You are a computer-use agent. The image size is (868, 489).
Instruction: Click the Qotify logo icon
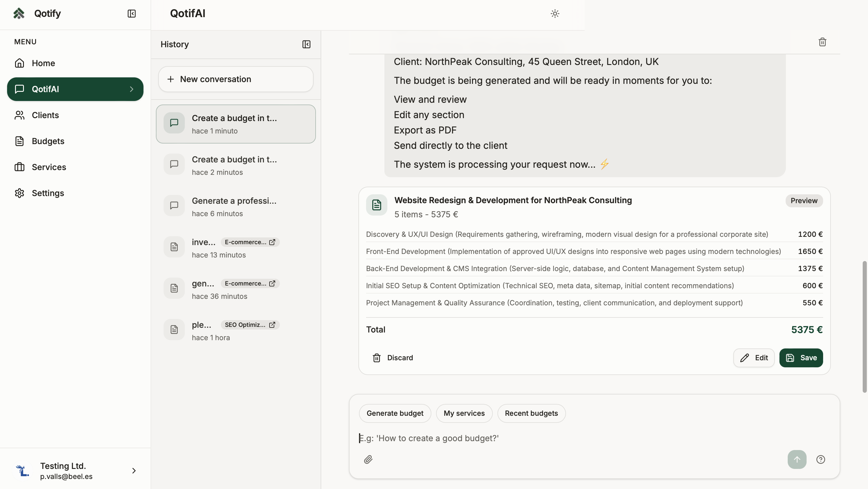point(19,13)
